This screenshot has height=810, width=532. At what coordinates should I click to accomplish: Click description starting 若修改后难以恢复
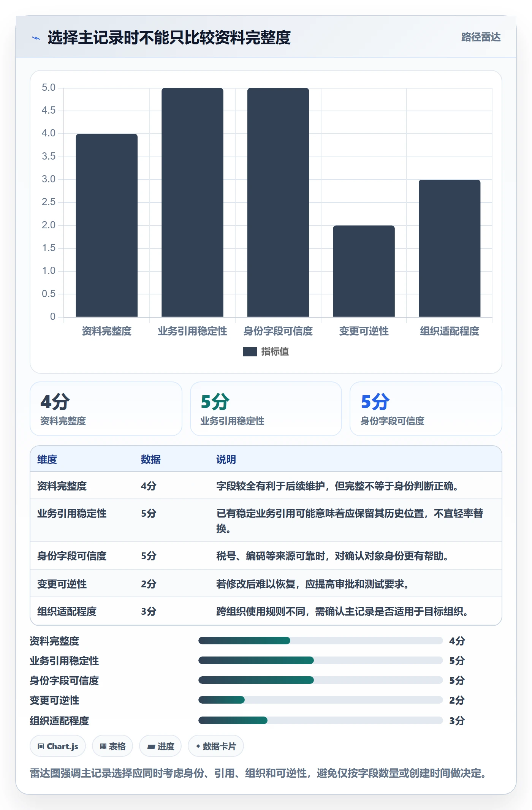tap(313, 584)
